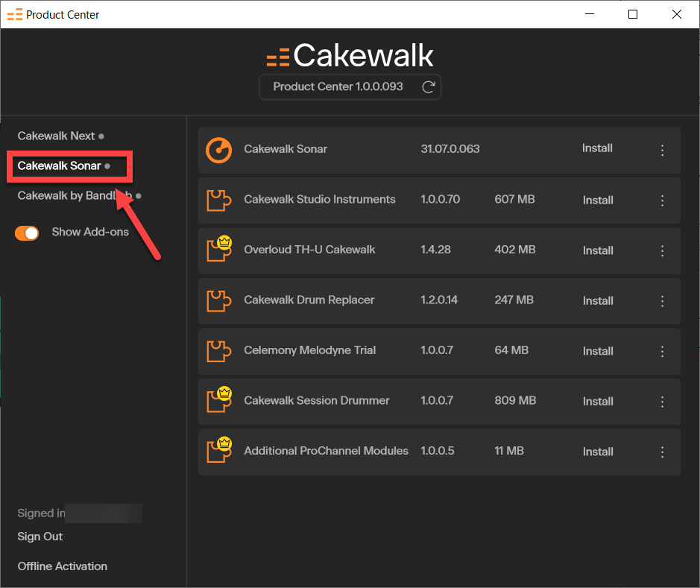
Task: Maximize the Product Center window
Action: pyautogui.click(x=633, y=14)
